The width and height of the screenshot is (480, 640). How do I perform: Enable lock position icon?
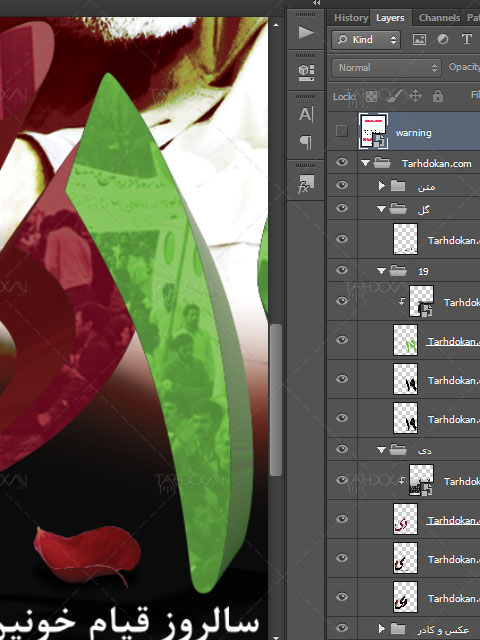tap(415, 96)
